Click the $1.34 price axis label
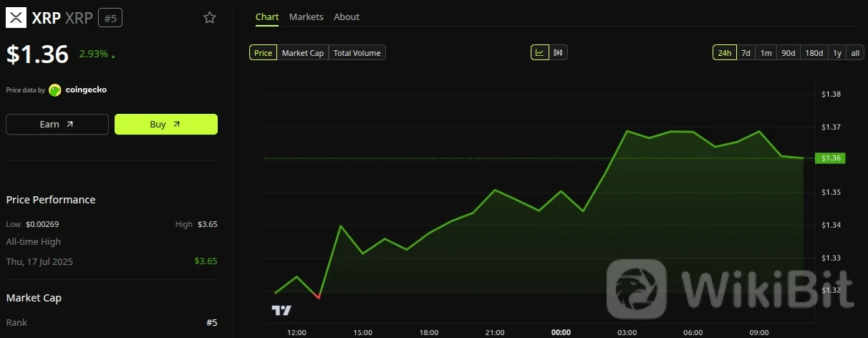 pyautogui.click(x=831, y=225)
